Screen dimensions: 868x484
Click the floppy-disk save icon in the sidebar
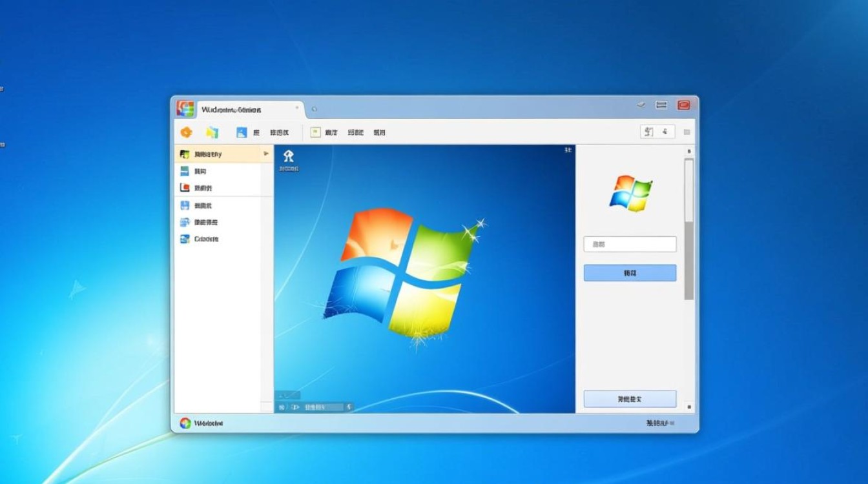tap(185, 205)
